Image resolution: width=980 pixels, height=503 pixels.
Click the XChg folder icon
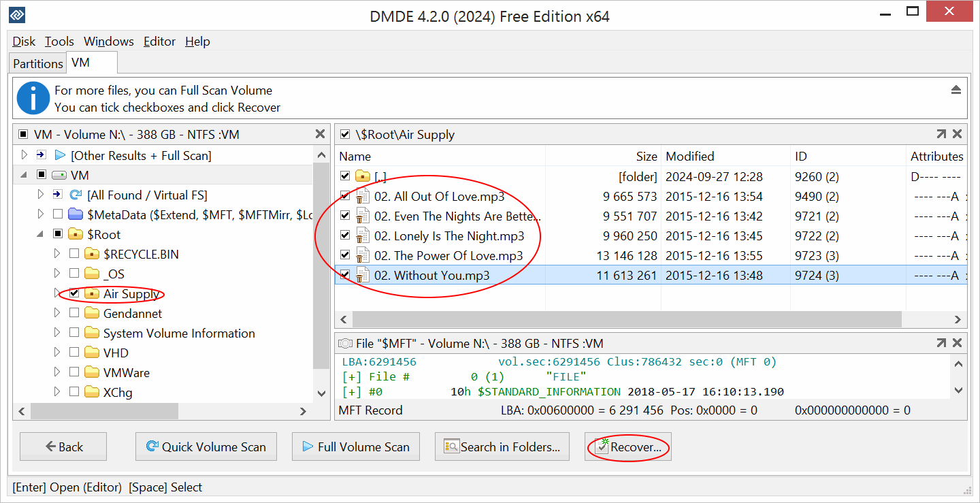click(x=92, y=392)
